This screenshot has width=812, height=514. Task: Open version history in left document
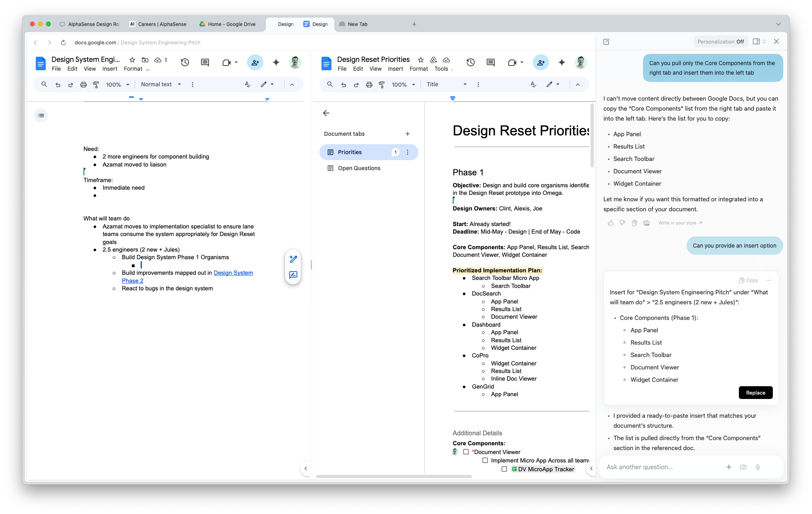[185, 62]
